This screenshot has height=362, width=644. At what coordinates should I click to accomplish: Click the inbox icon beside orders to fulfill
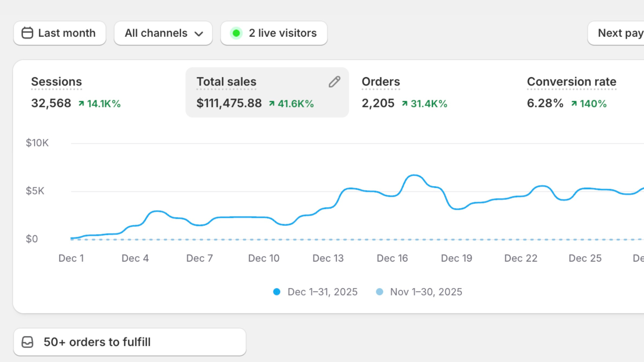pyautogui.click(x=27, y=342)
